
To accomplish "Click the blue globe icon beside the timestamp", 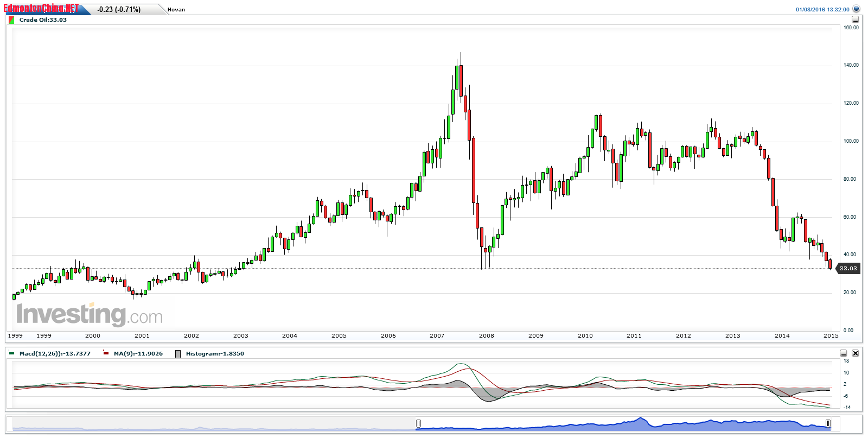I will click(x=856, y=9).
